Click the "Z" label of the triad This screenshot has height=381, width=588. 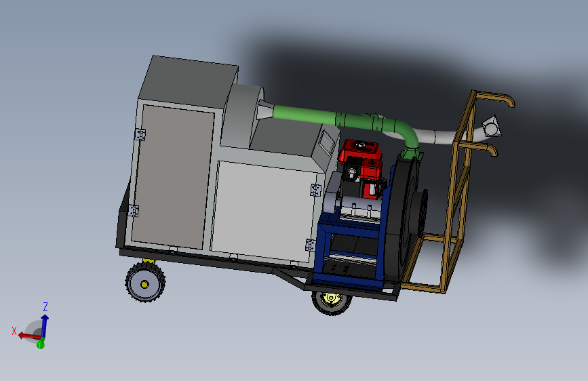[x=45, y=306]
